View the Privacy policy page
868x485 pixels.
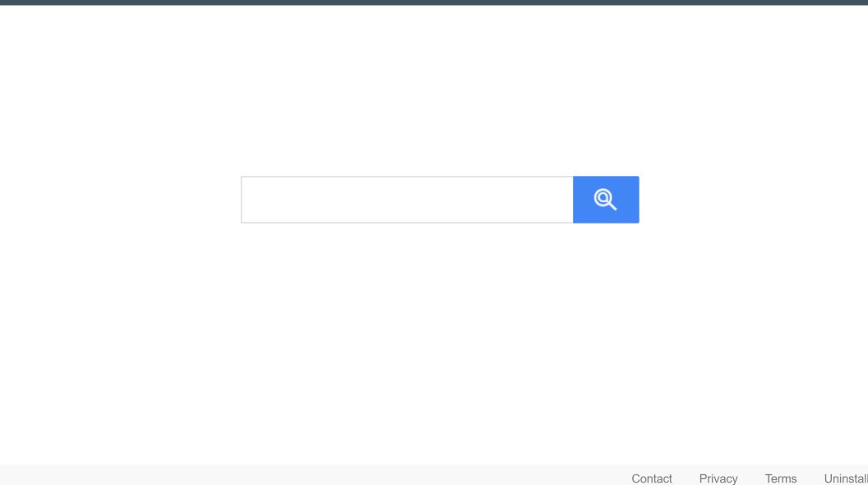718,478
